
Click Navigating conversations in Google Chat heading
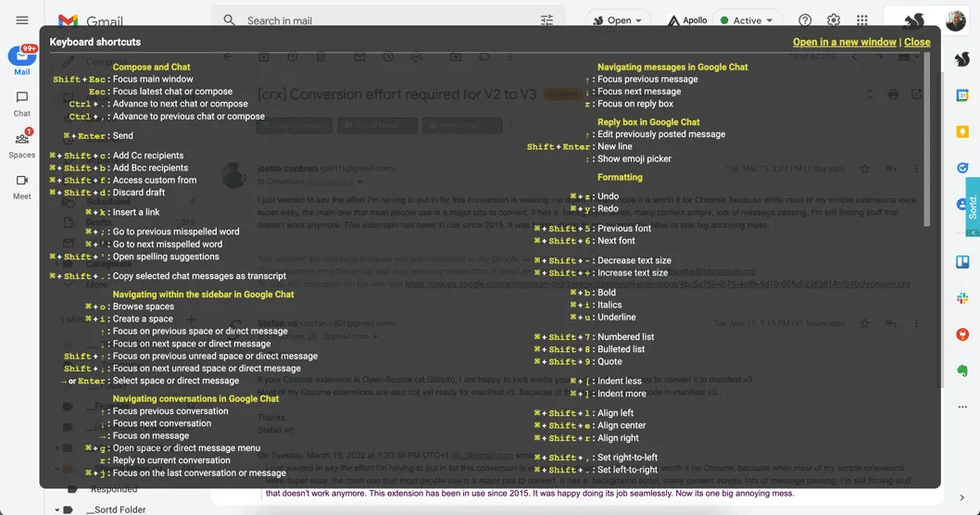(195, 398)
